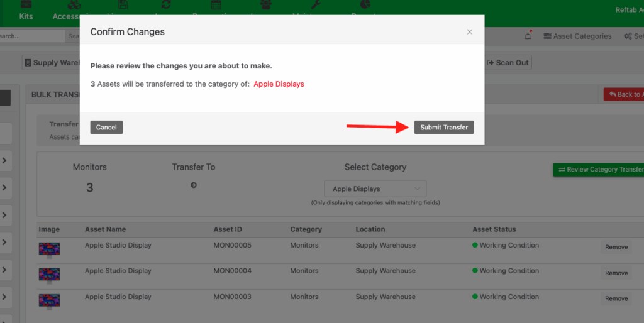Screen dimensions: 644x323
Task: Open the Select Category dropdown showing Apple Displays
Action: pyautogui.click(x=375, y=189)
